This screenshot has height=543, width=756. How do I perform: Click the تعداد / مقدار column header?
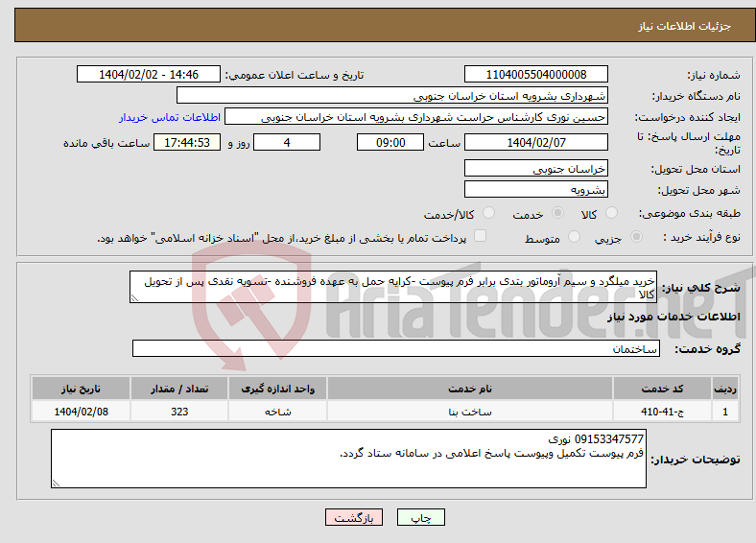[x=179, y=389]
